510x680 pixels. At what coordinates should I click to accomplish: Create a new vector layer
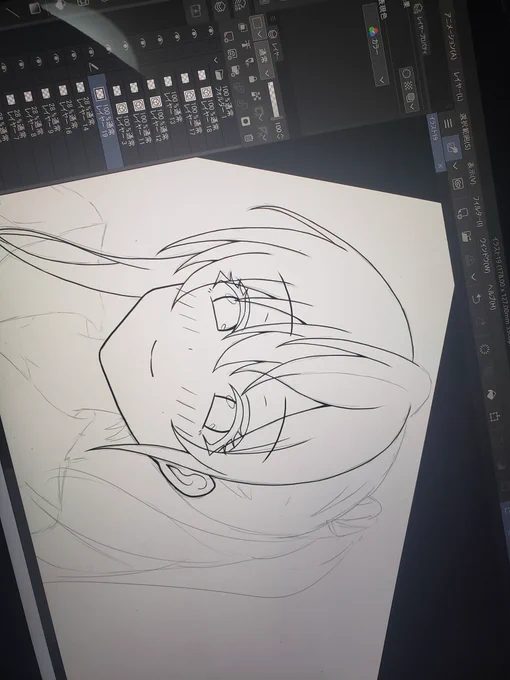pos(232,53)
